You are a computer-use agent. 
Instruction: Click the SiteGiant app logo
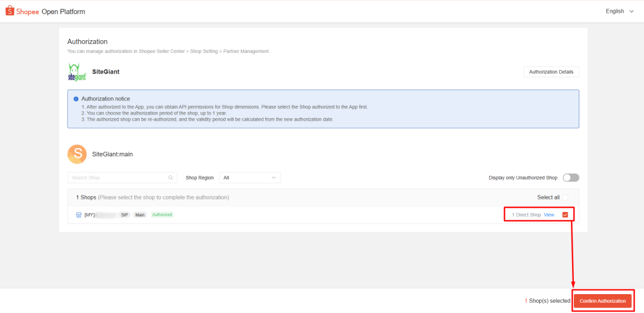77,72
